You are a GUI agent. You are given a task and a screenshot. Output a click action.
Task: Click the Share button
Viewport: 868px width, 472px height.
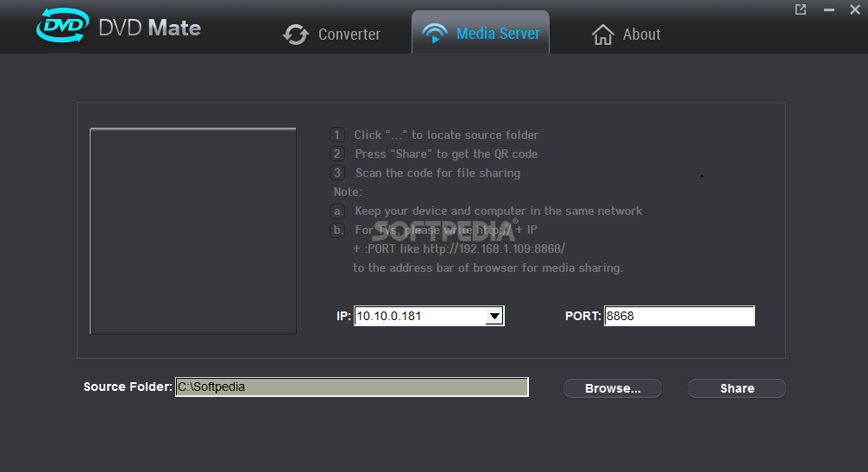click(737, 388)
